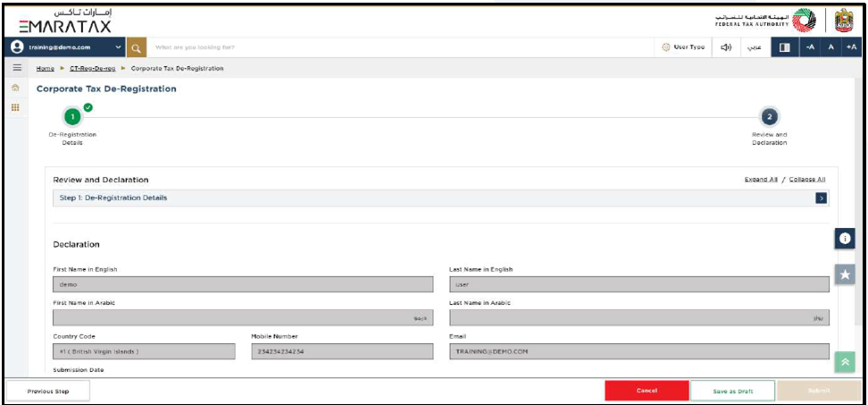
Task: Click the home icon in left sidebar
Action: click(15, 88)
